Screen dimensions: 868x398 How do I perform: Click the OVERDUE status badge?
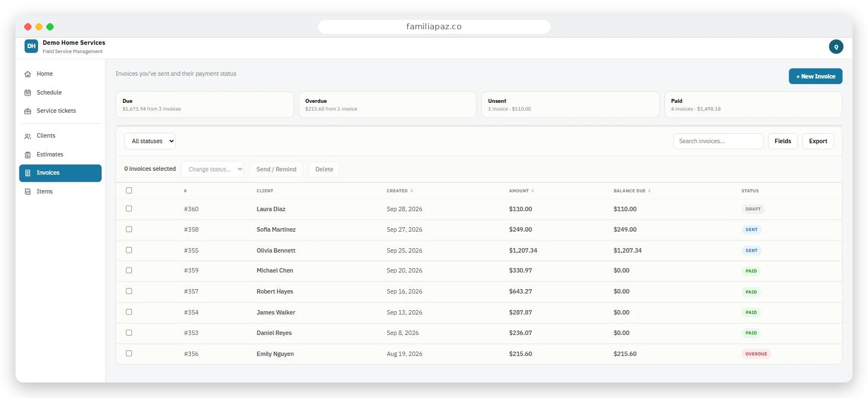point(756,354)
